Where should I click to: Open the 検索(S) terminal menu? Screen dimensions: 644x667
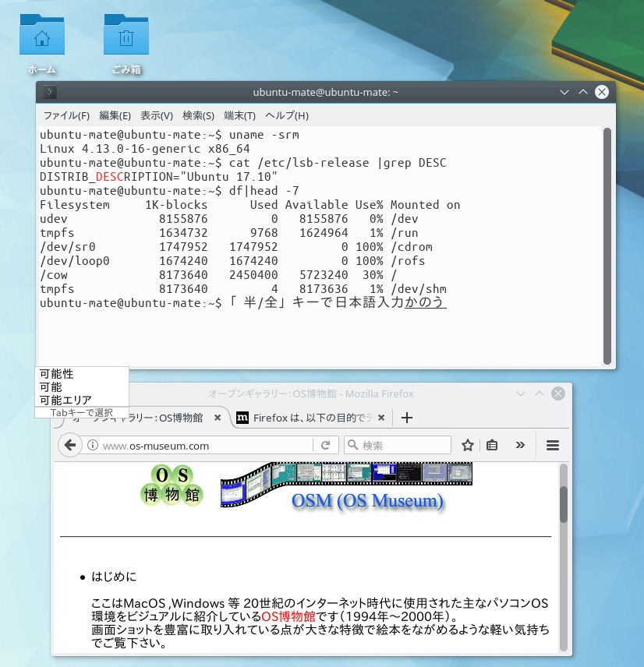(198, 115)
